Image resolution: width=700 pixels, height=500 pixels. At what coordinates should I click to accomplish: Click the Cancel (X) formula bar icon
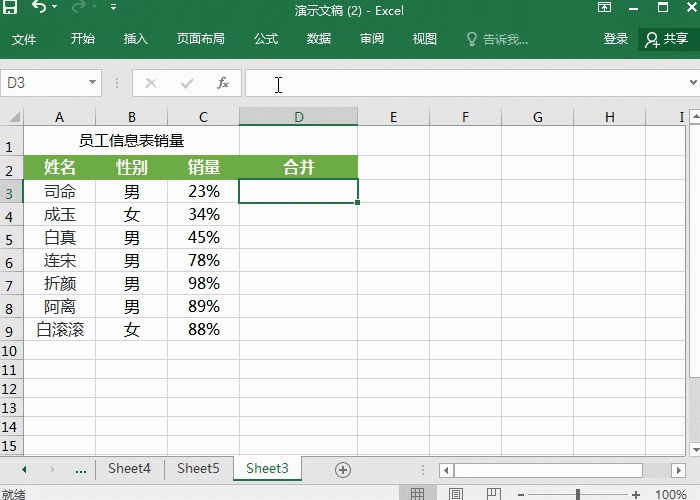click(151, 83)
